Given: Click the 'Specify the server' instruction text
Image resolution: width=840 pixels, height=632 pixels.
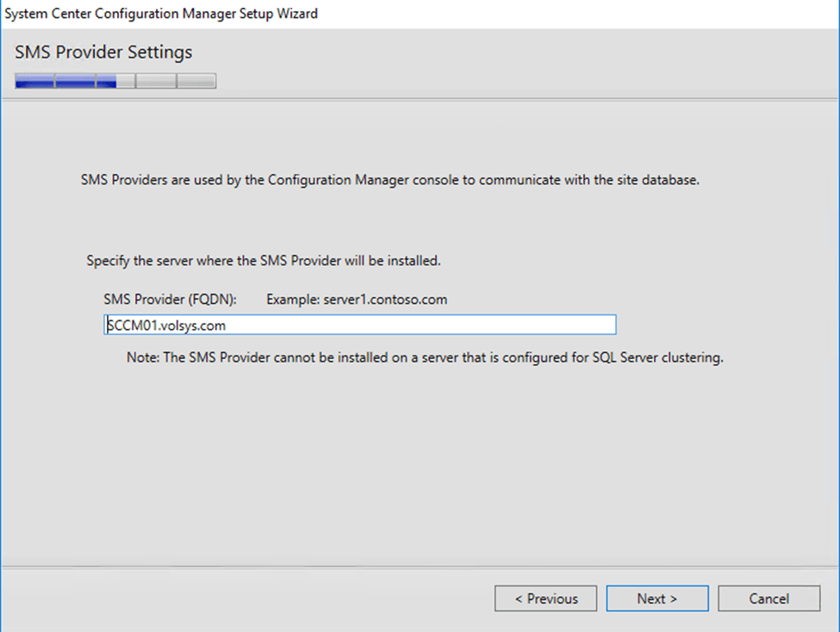Looking at the screenshot, I should click(x=264, y=260).
